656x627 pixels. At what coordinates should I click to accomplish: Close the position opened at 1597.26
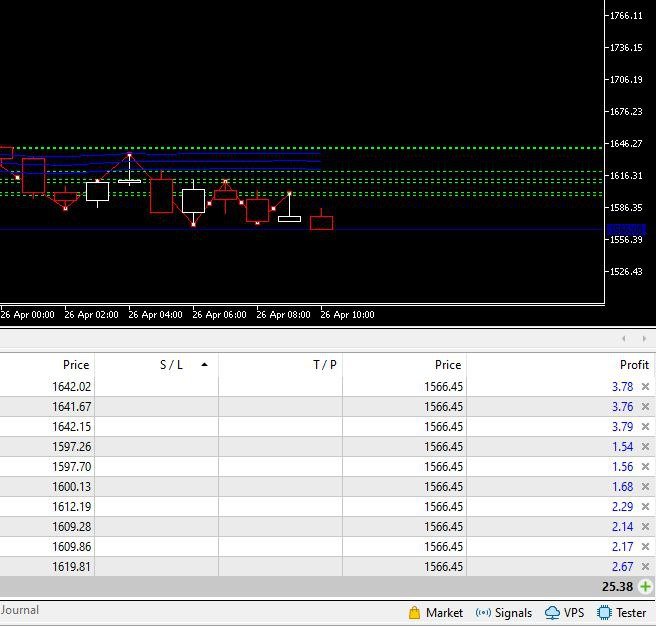[x=645, y=447]
